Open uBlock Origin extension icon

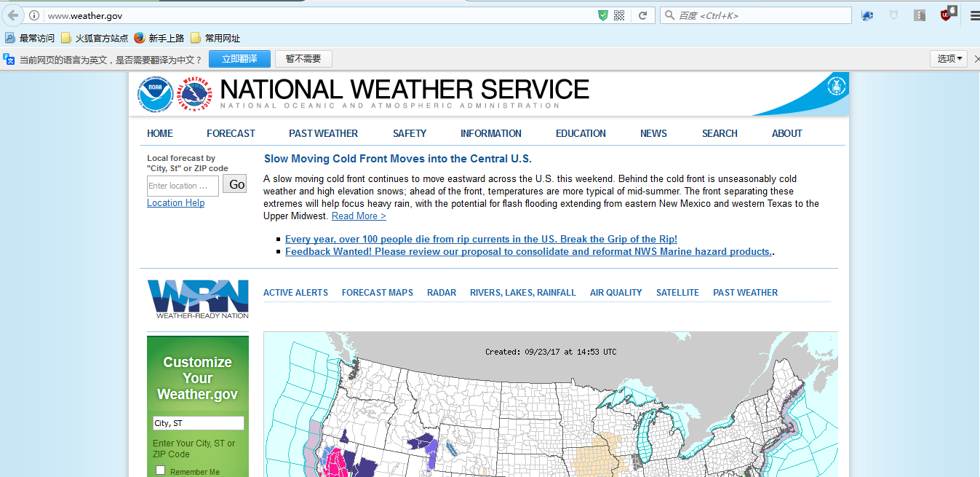[947, 15]
